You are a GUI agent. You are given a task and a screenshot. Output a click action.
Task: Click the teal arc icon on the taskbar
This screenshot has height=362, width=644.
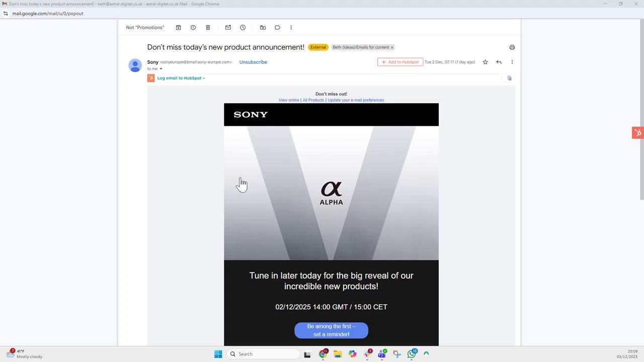(x=426, y=354)
